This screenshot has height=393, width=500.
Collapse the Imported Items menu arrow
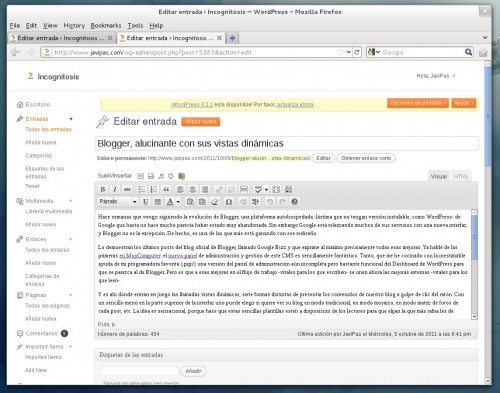click(x=71, y=347)
